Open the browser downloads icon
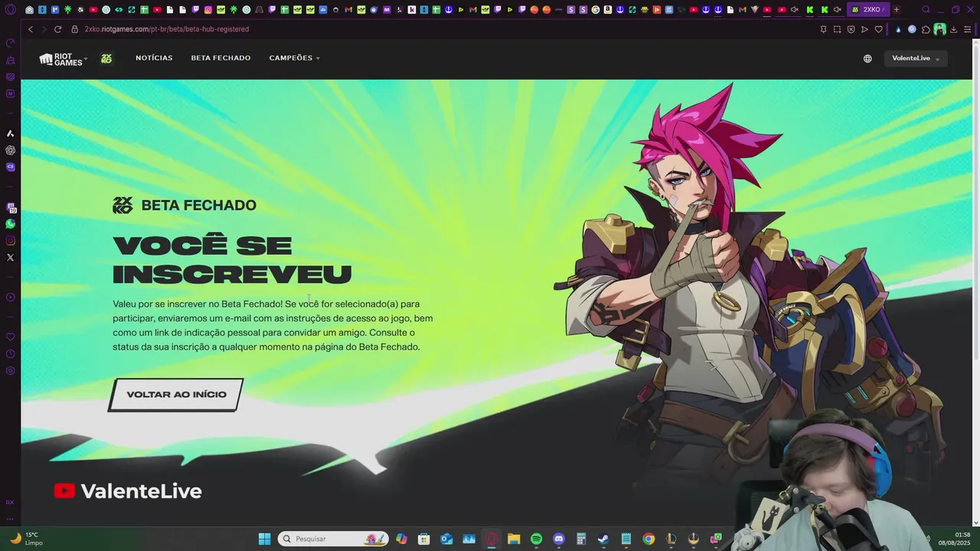This screenshot has height=551, width=980. [953, 29]
